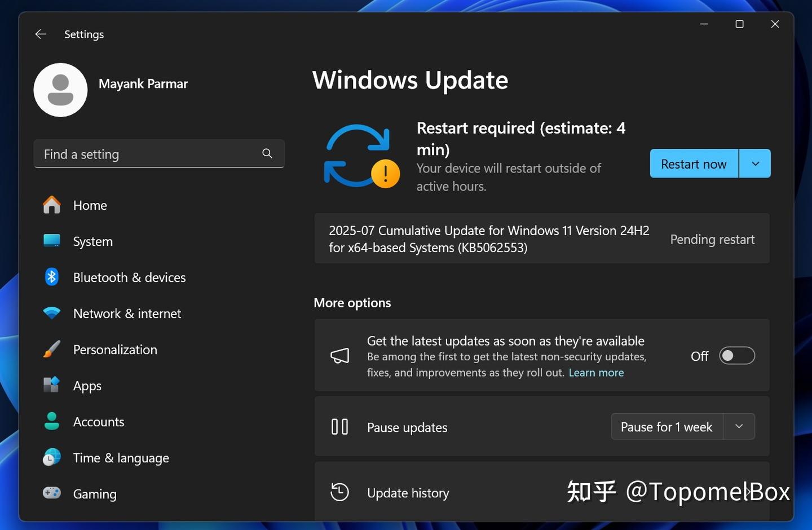The width and height of the screenshot is (812, 530).
Task: Click the search magnifier icon
Action: (x=267, y=153)
